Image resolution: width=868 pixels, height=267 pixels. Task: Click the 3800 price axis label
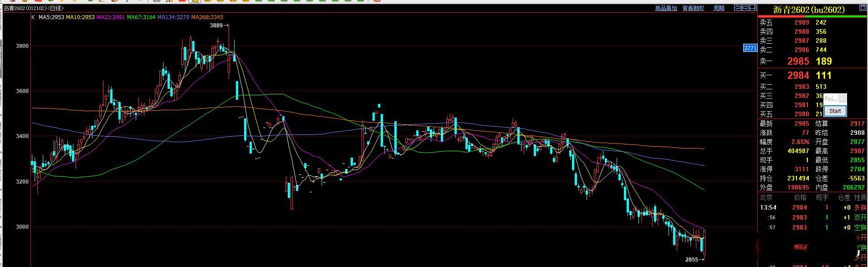pyautogui.click(x=22, y=46)
